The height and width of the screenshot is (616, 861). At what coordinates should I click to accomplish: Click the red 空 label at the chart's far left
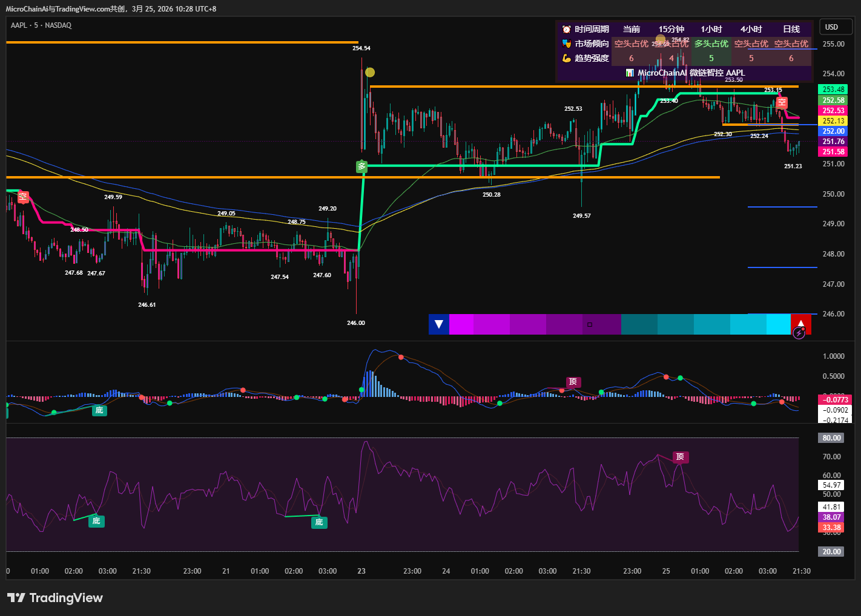point(23,197)
